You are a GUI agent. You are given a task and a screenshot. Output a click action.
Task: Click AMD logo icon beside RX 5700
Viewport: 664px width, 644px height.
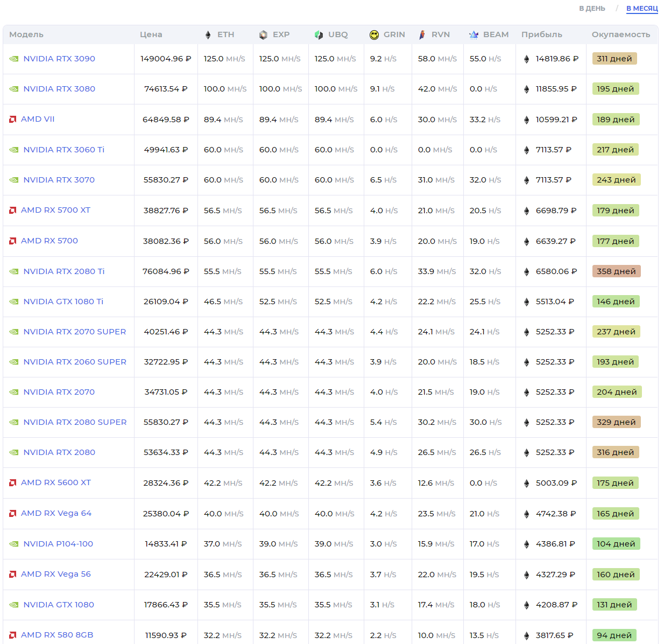click(13, 241)
